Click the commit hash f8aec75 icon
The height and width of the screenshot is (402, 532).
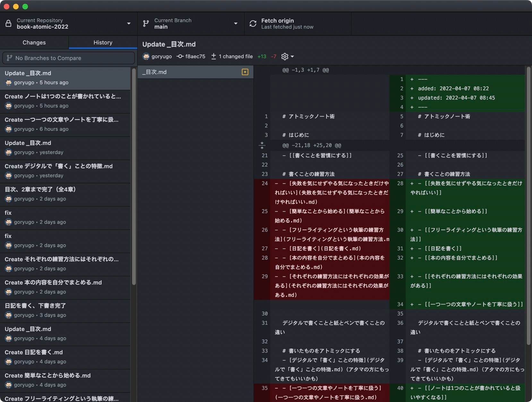[180, 57]
